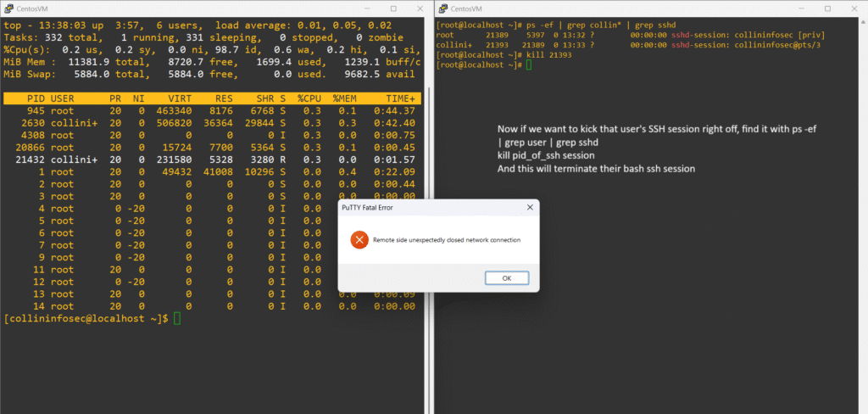Close the PuTTY Fatal Error dialog with X
Image resolution: width=868 pixels, height=414 pixels.
tap(531, 207)
